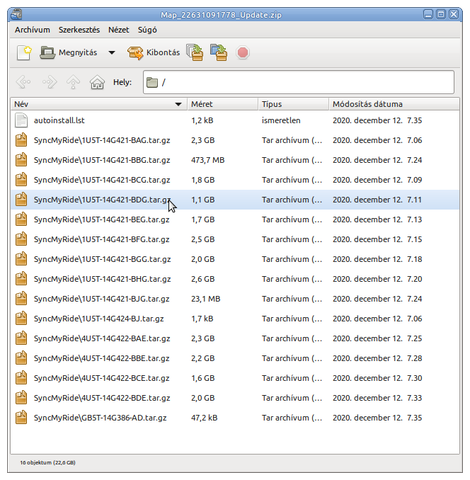Open the Archívum menu

point(32,30)
